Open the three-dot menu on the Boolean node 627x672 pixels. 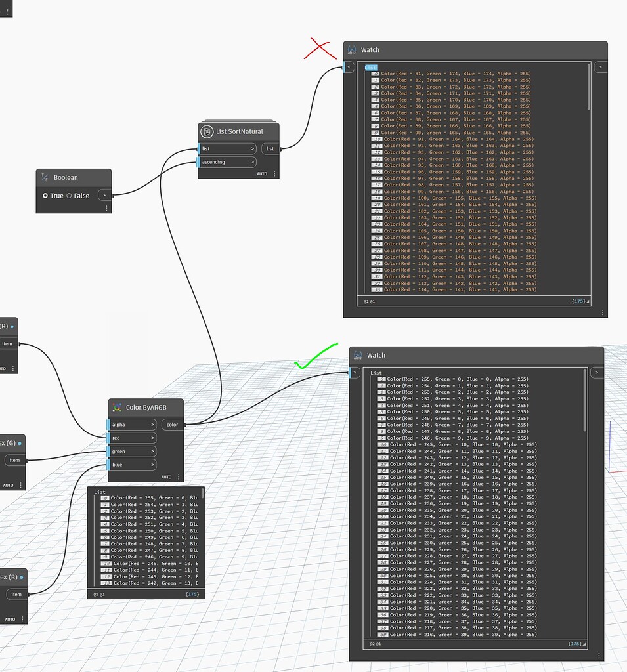[106, 208]
